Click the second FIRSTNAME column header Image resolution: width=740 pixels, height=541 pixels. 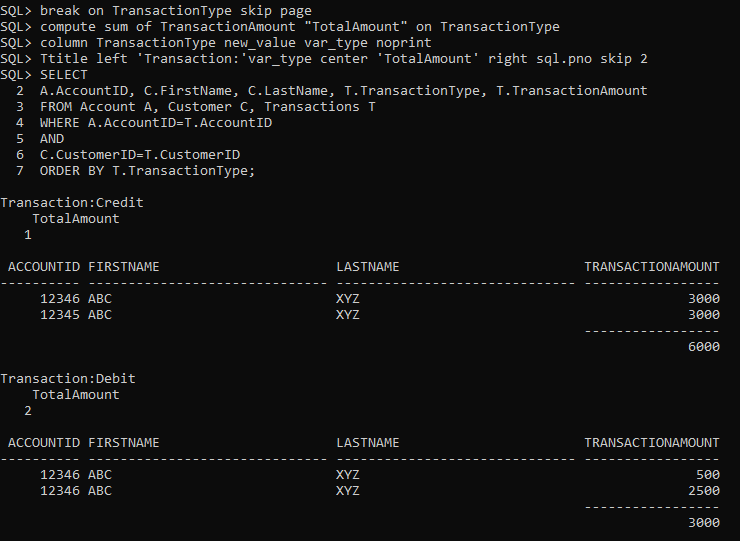(x=124, y=443)
